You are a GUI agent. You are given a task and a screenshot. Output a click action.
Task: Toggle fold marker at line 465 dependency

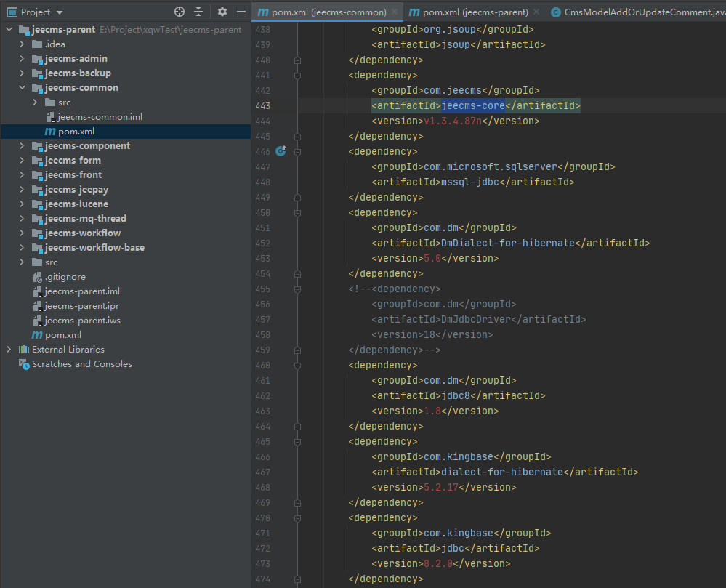pyautogui.click(x=297, y=441)
